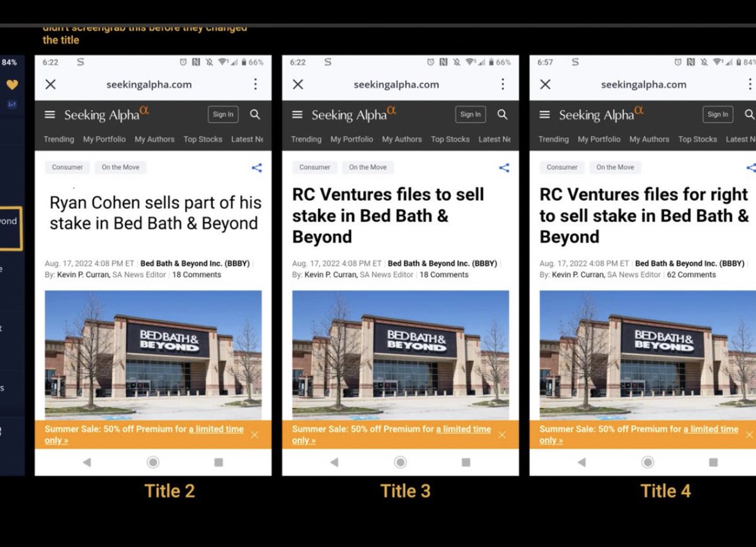Tap Android back button in Title 4 screenshot
The image size is (756, 547).
pos(581,462)
